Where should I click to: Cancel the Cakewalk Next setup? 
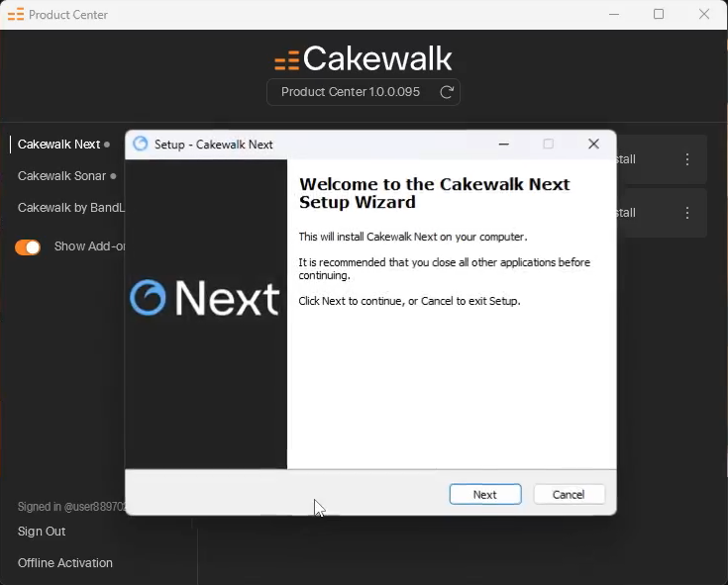click(x=569, y=494)
